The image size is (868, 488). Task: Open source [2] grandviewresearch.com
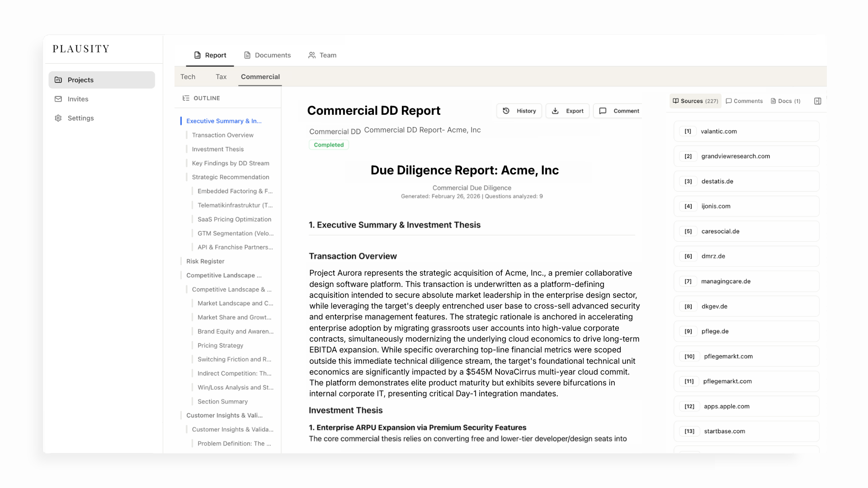tap(746, 156)
